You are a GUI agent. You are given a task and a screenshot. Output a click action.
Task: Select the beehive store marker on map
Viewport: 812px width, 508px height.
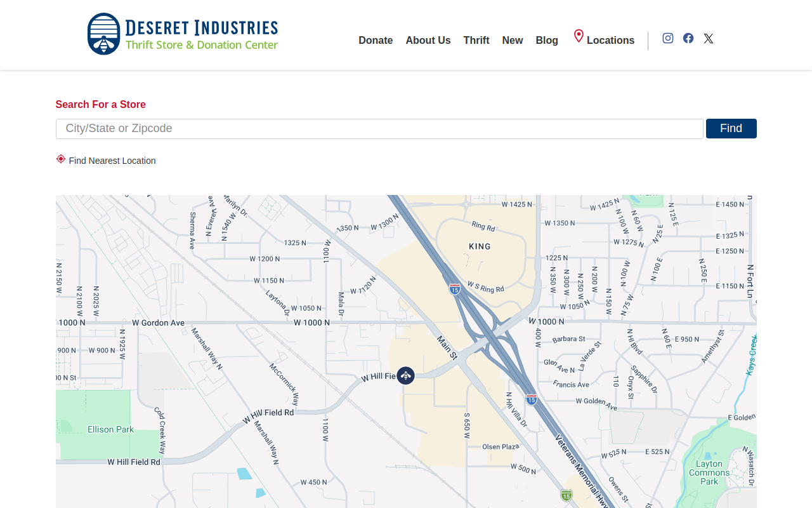(x=405, y=376)
